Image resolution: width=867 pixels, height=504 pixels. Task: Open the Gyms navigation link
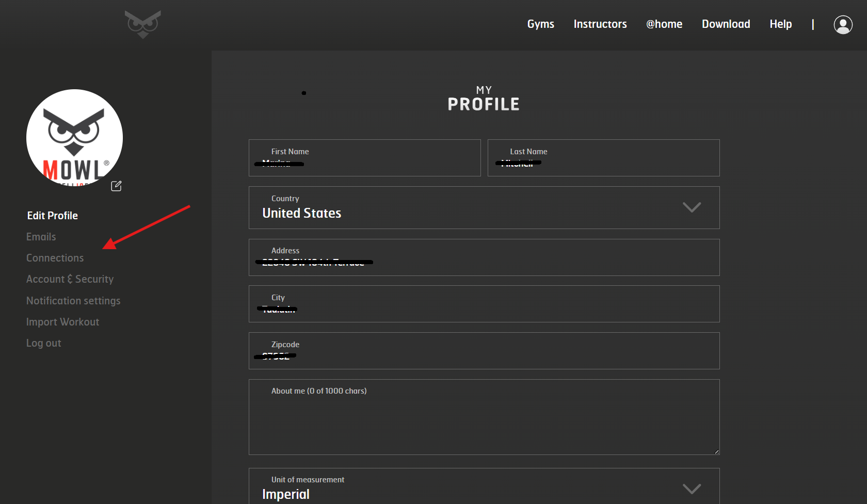click(540, 24)
